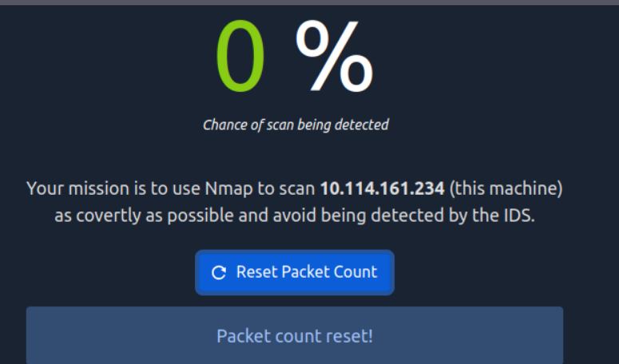
Task: Click the word 'Nmap' in mission text
Action: click(x=228, y=188)
